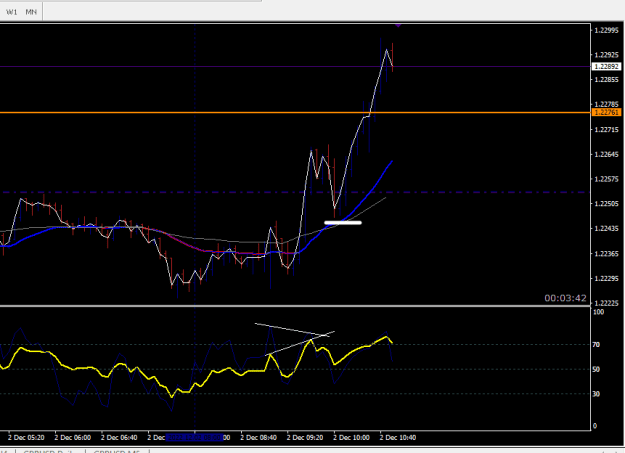Click the indicator scale 100 label
Viewport: 625px width, 453px height.
pyautogui.click(x=598, y=312)
